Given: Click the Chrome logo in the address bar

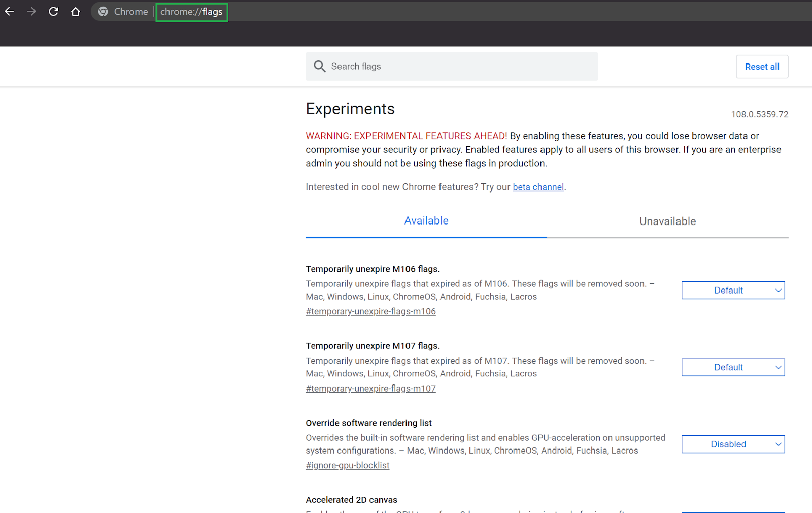Looking at the screenshot, I should pos(103,11).
